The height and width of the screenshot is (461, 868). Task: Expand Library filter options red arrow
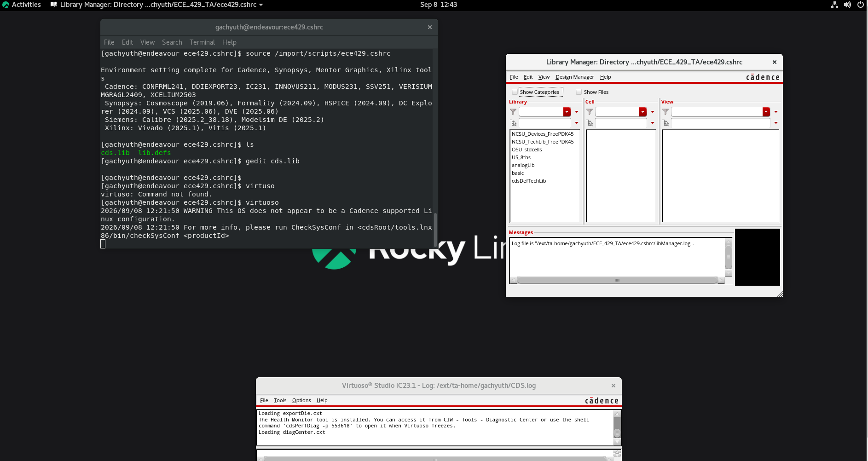tap(577, 112)
